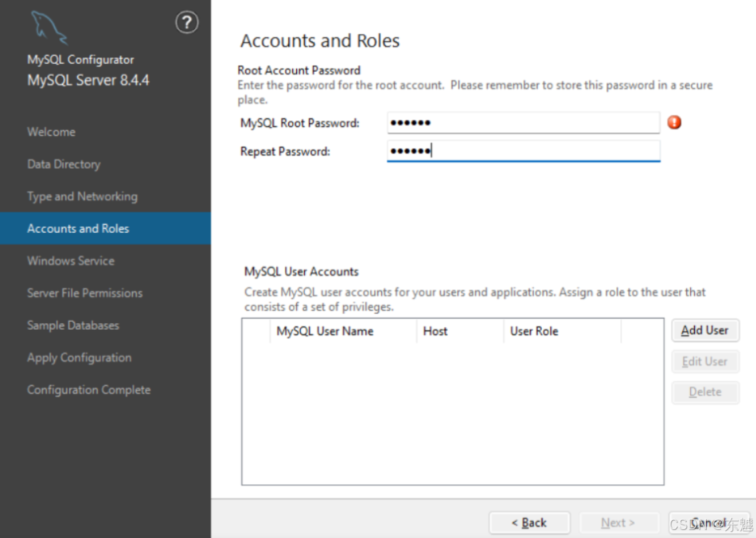Open Configuration Complete step
756x538 pixels.
coord(89,390)
